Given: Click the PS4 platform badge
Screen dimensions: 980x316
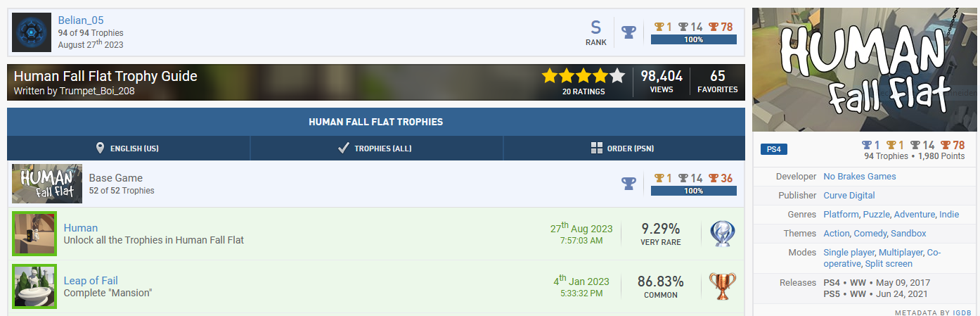Looking at the screenshot, I should 774,149.
